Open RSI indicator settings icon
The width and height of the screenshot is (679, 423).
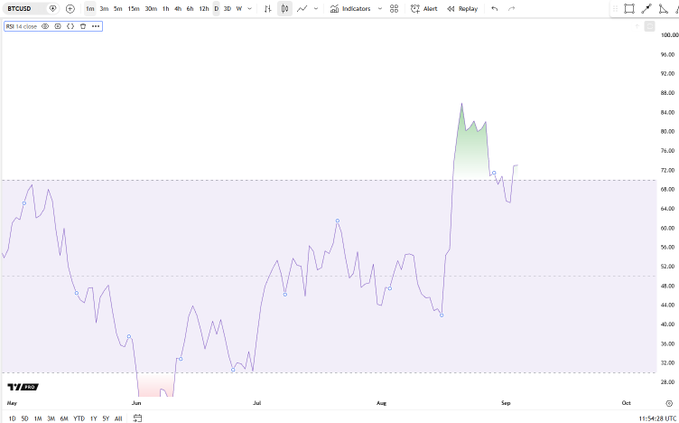click(58, 26)
